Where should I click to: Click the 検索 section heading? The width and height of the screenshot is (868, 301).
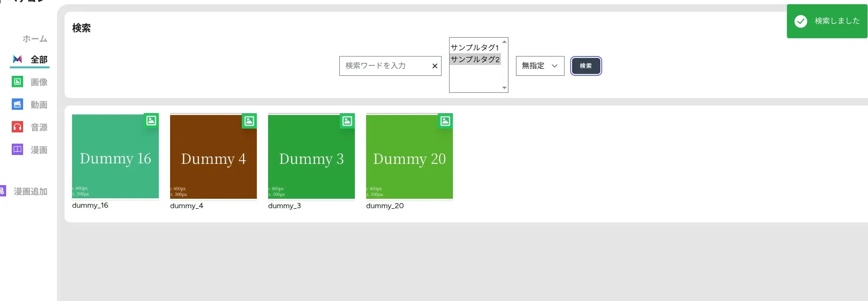pyautogui.click(x=82, y=28)
